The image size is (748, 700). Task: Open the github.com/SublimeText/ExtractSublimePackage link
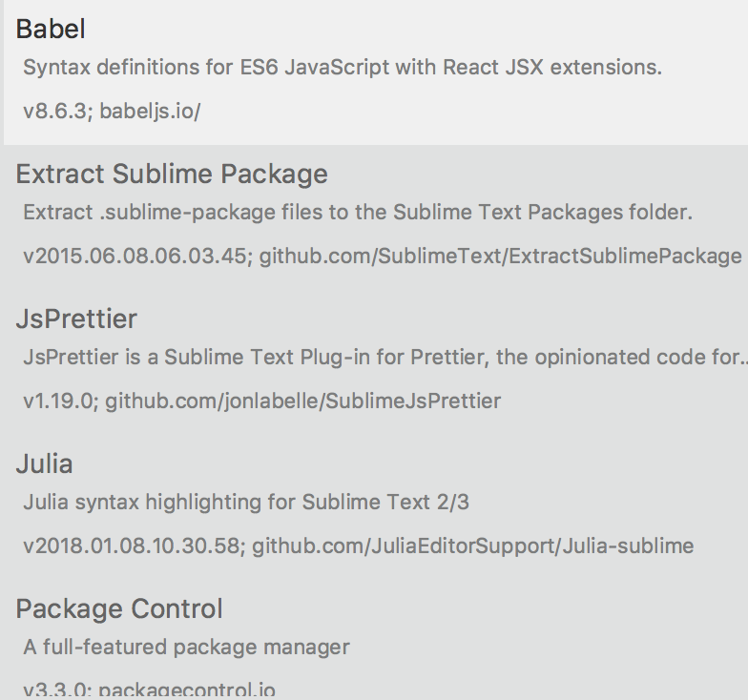500,256
